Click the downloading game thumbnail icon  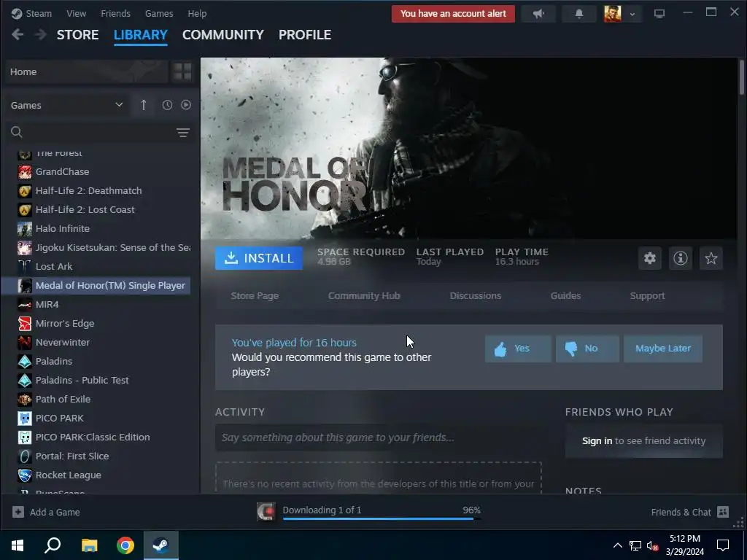[266, 512]
